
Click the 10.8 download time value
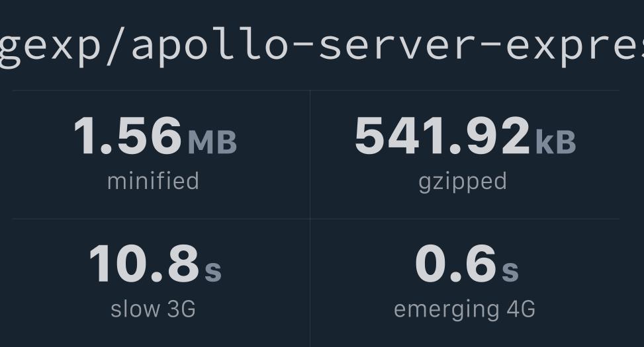[x=144, y=264]
